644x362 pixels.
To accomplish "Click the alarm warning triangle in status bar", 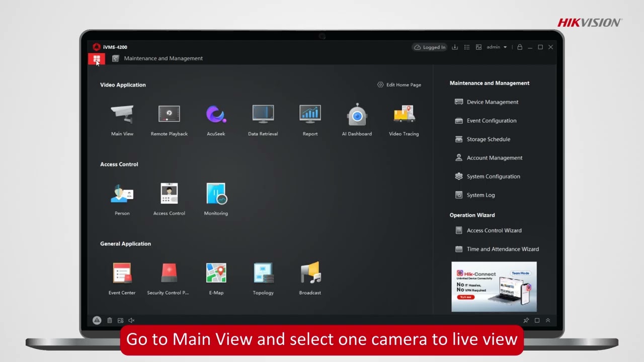I will pos(97,320).
